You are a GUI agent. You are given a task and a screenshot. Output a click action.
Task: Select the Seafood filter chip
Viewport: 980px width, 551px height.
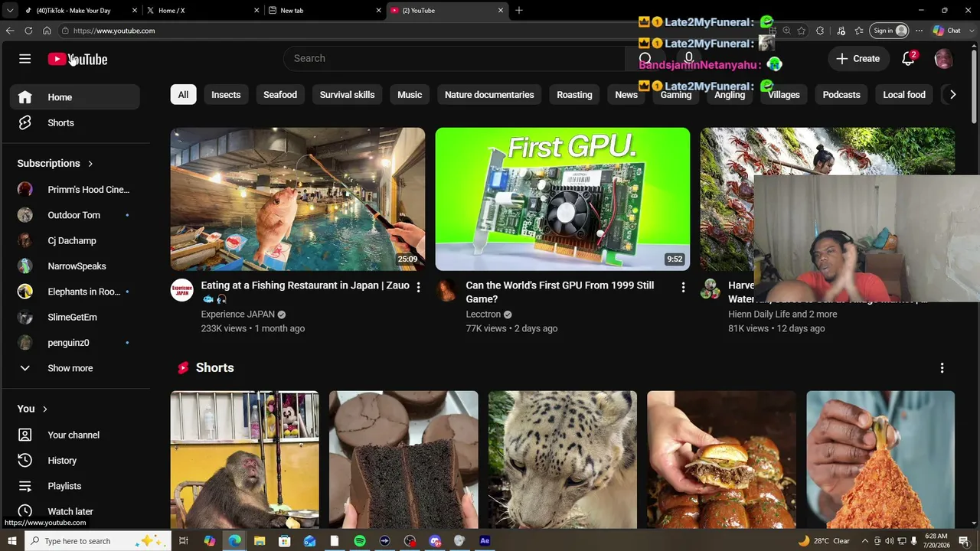(280, 95)
